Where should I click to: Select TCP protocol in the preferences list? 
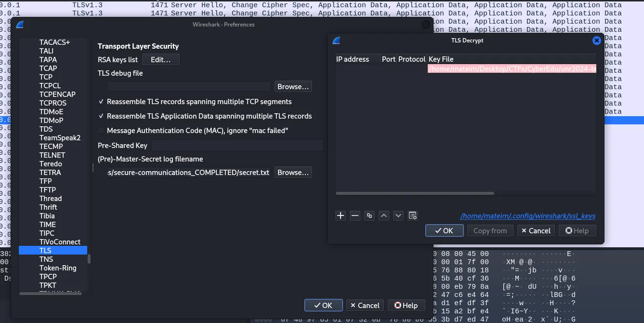click(x=46, y=77)
